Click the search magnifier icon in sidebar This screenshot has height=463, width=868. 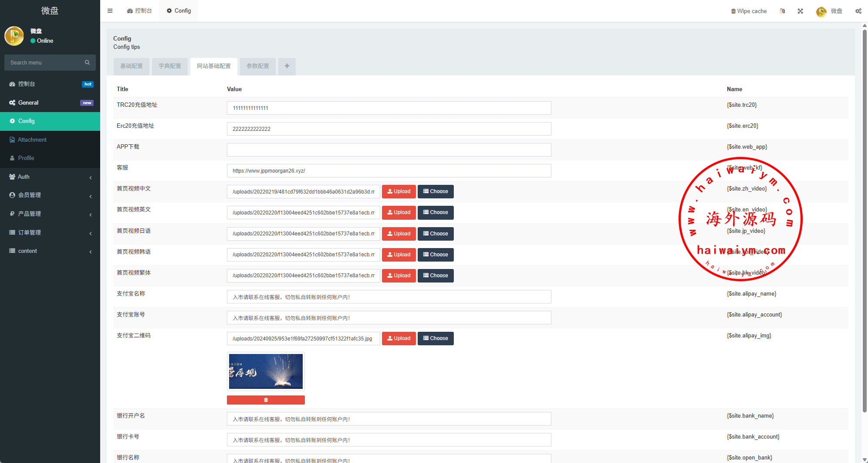click(x=87, y=63)
